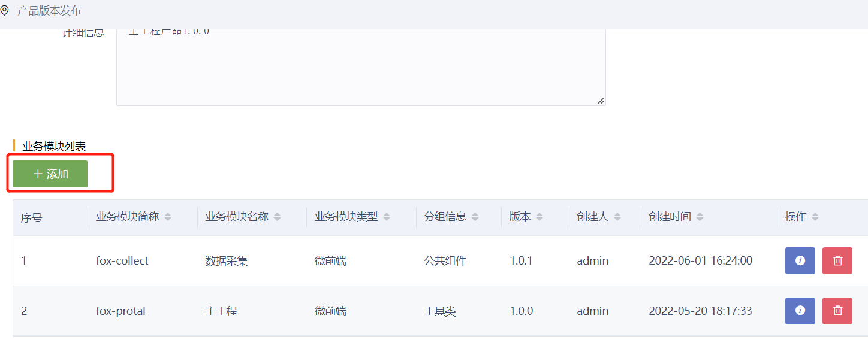This screenshot has height=352, width=868.
Task: Select the fox-collect table cell
Action: [x=122, y=261]
